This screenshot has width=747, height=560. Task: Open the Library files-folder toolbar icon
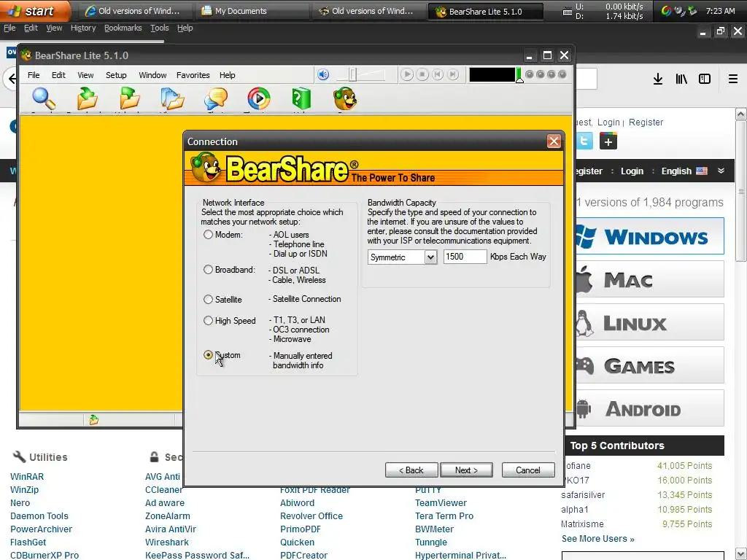172,98
